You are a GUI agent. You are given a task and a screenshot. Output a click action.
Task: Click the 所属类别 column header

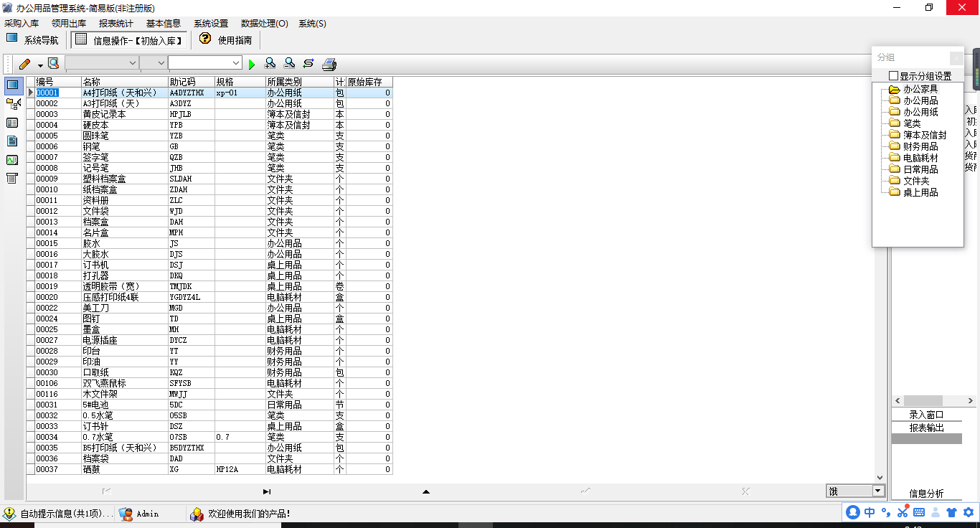[299, 82]
